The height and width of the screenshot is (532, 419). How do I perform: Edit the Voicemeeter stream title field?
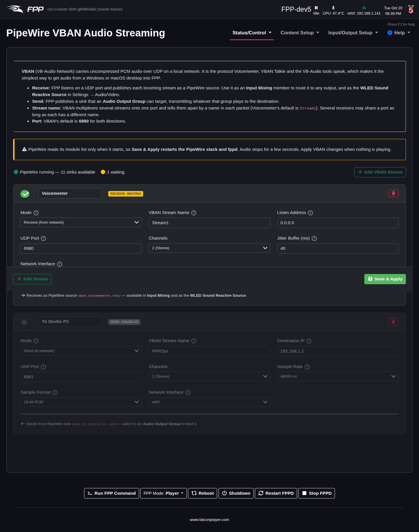[x=70, y=193]
